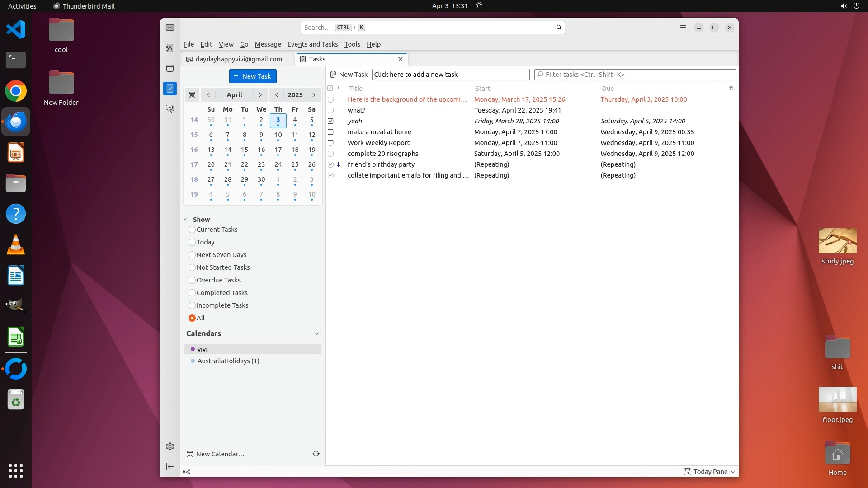This screenshot has height=488, width=868.
Task: Collapse the Calendars section chevron
Action: pos(317,333)
